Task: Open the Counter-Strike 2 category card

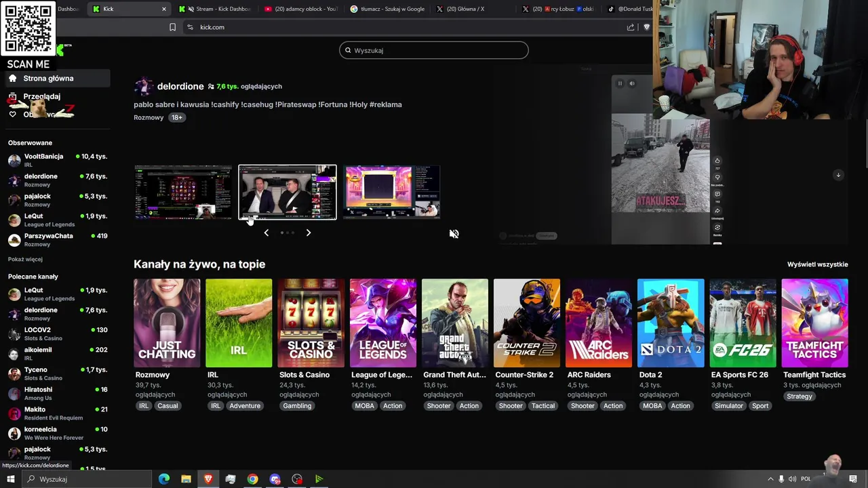Action: 527,323
